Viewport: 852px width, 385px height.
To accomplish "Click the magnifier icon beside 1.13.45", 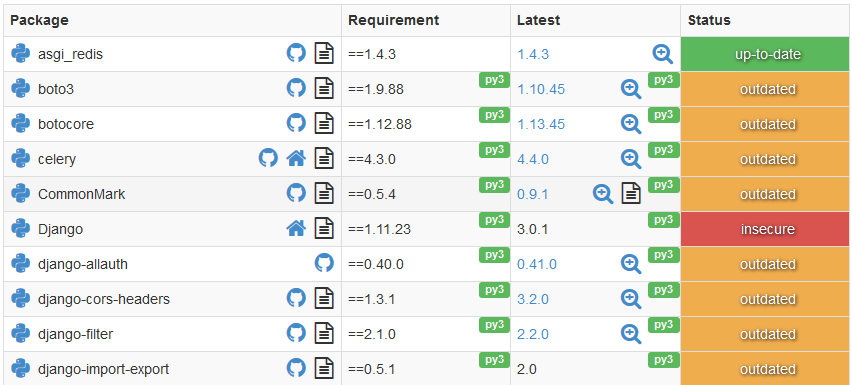I will point(631,124).
